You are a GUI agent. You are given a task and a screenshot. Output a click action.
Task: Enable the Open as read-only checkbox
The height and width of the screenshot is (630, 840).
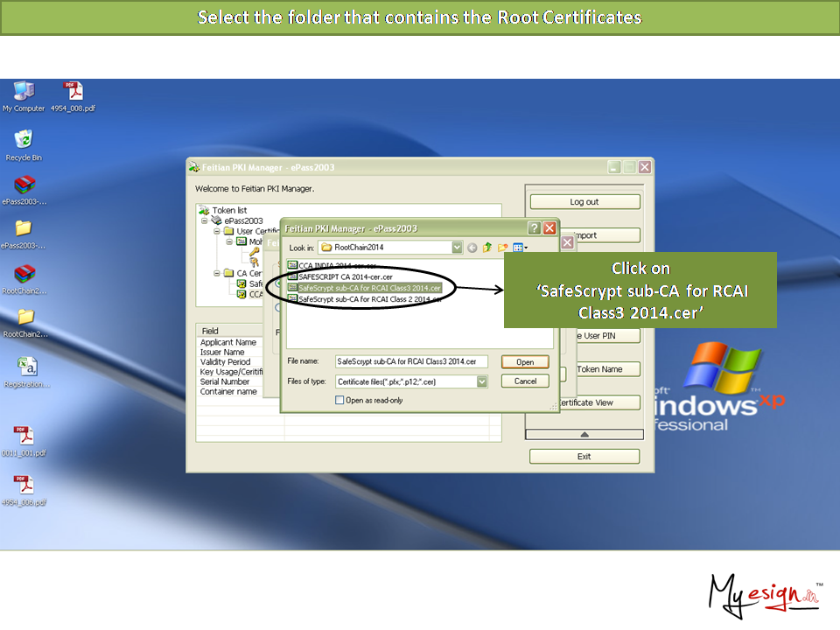pos(340,400)
